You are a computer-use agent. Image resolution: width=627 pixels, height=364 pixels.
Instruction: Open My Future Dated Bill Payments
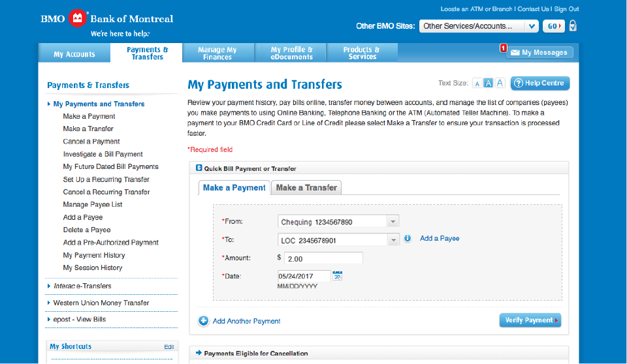coord(111,166)
